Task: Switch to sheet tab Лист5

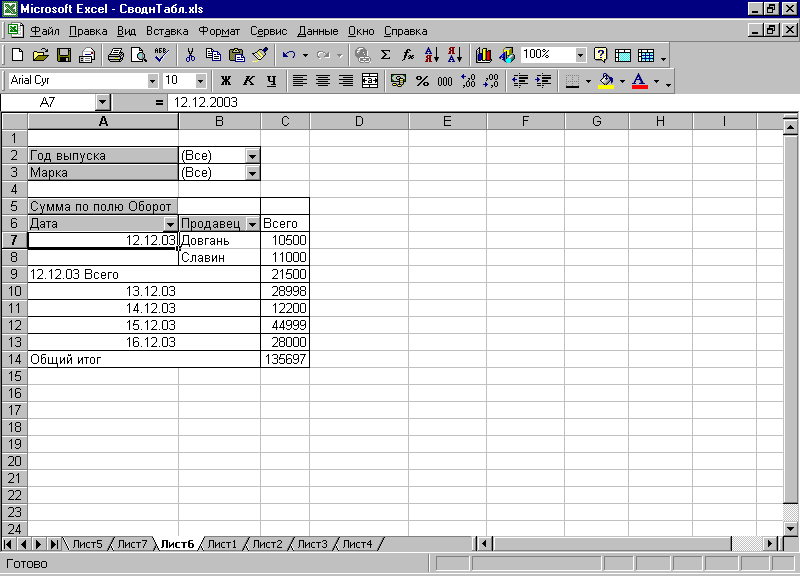Action: point(87,544)
